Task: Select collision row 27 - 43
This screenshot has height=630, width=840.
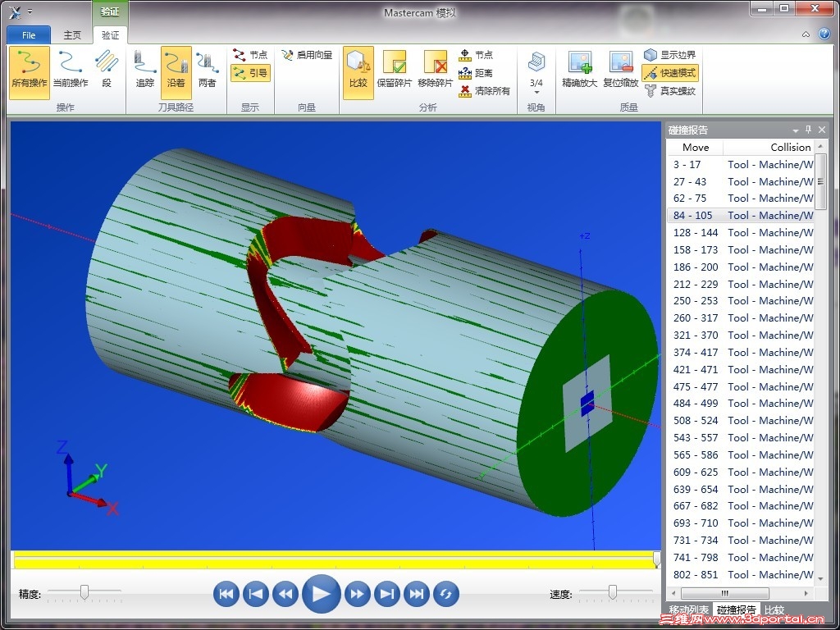Action: 741,181
